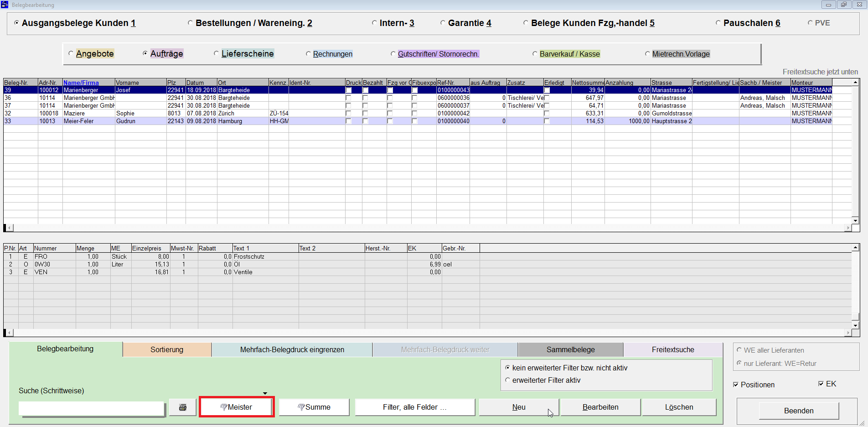Click the Einzelpreis column header
The image size is (868, 427).
[150, 248]
